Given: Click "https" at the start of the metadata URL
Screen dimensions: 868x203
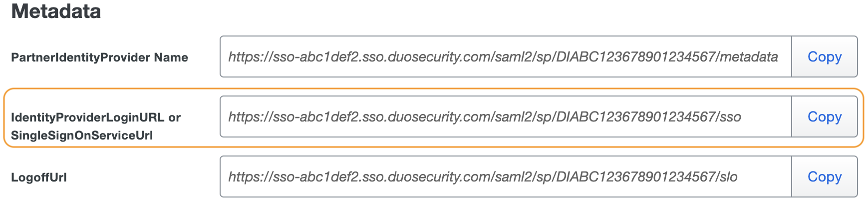Looking at the screenshot, I should (x=245, y=57).
